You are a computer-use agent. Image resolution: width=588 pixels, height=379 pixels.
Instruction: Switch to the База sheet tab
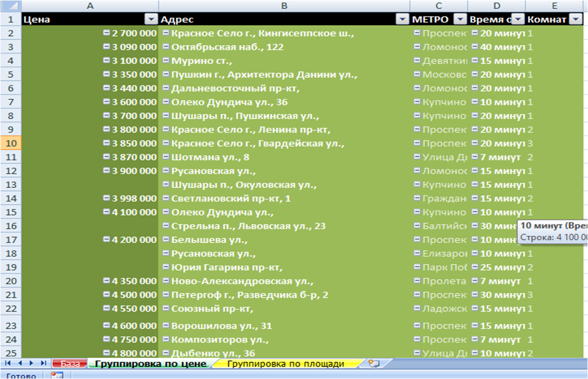point(69,364)
